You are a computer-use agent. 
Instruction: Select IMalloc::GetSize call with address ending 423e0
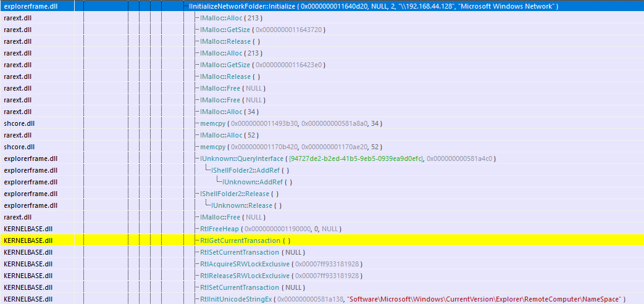(263, 65)
